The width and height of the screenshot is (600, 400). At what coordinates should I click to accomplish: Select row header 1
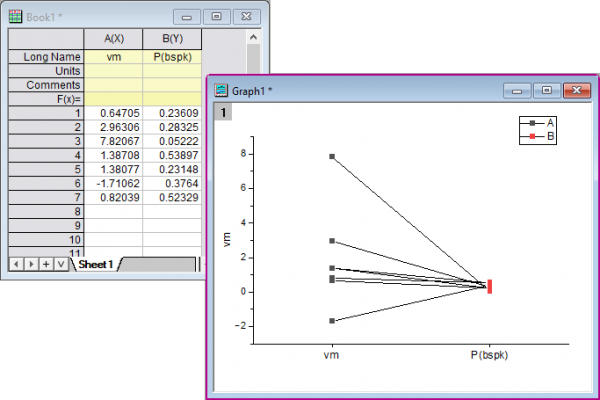click(46, 113)
